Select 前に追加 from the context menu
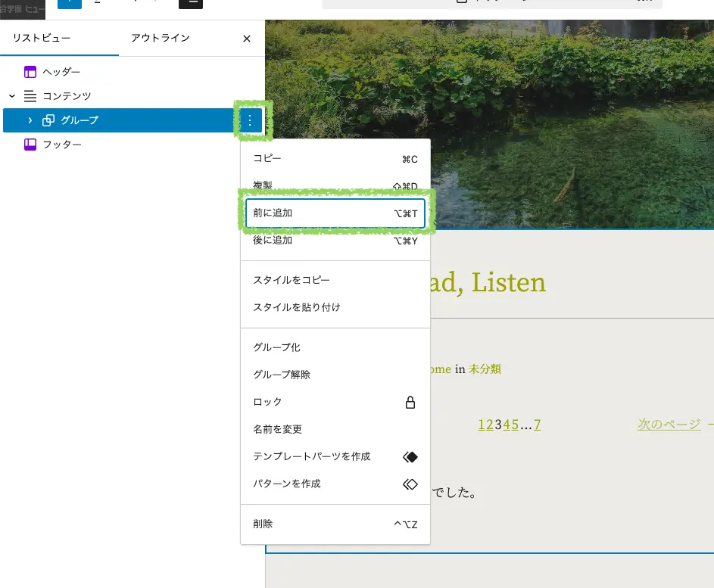The image size is (714, 588). tap(335, 213)
